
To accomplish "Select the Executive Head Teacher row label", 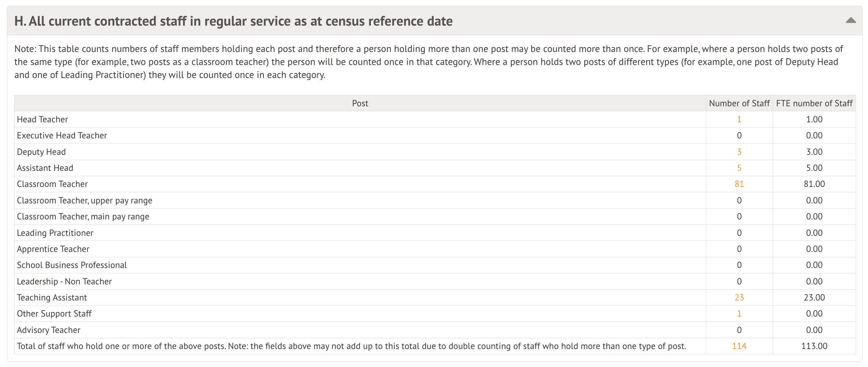I will tap(62, 135).
